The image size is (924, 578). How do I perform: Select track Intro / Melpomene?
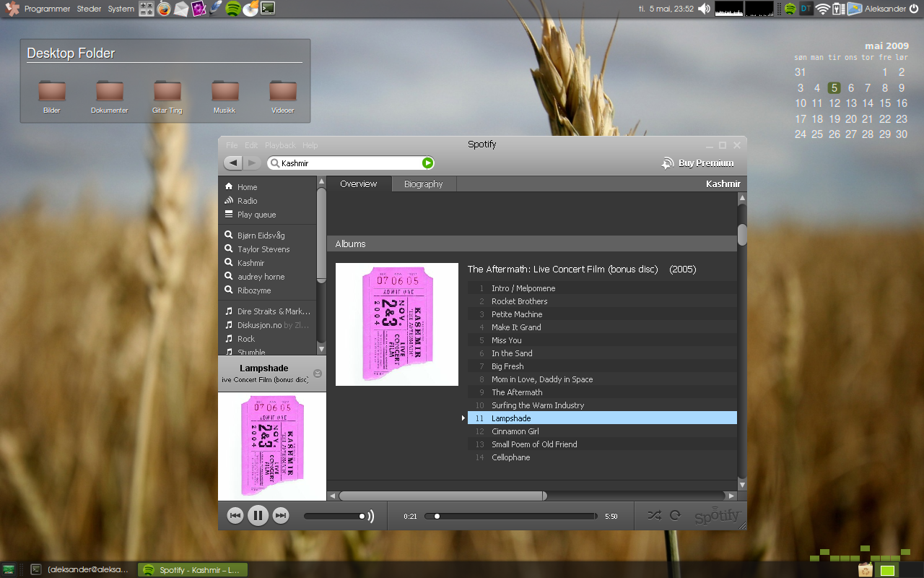click(x=602, y=288)
